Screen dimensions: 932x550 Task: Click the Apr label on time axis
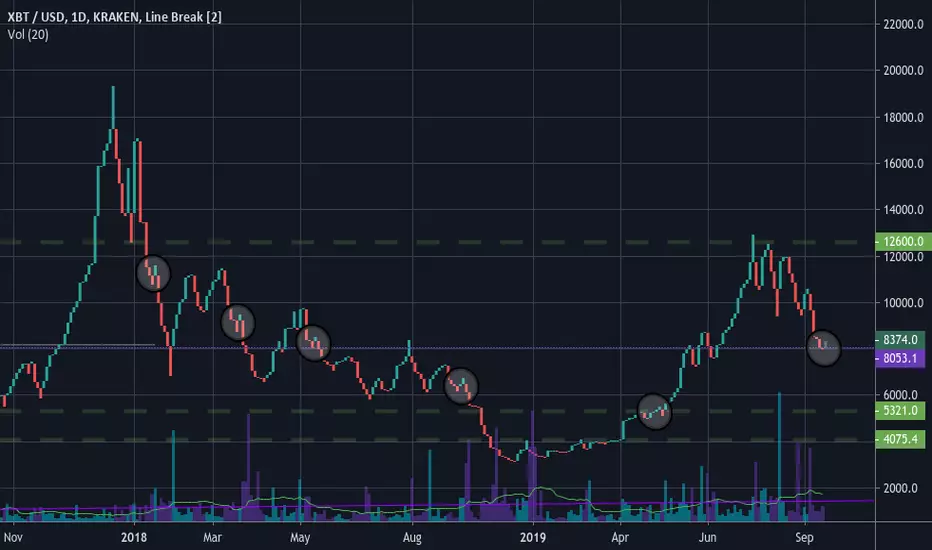(620, 538)
